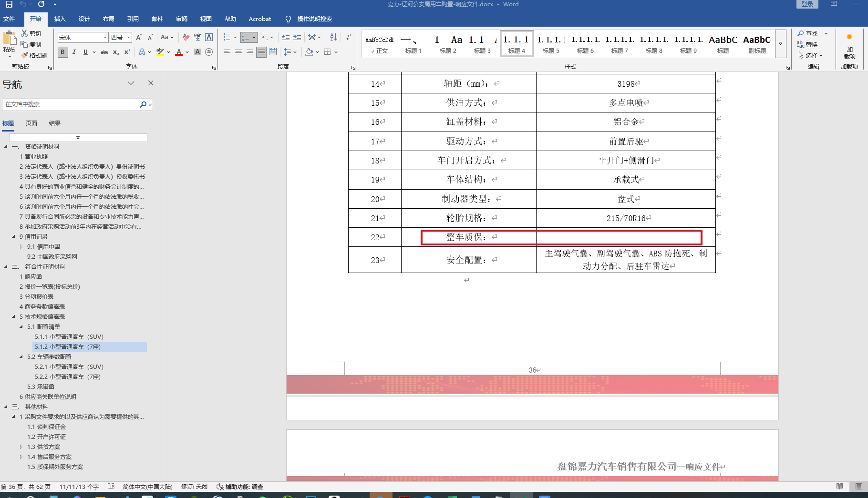The height and width of the screenshot is (498, 868).
Task: Decrease paragraph indent
Action: (x=286, y=37)
